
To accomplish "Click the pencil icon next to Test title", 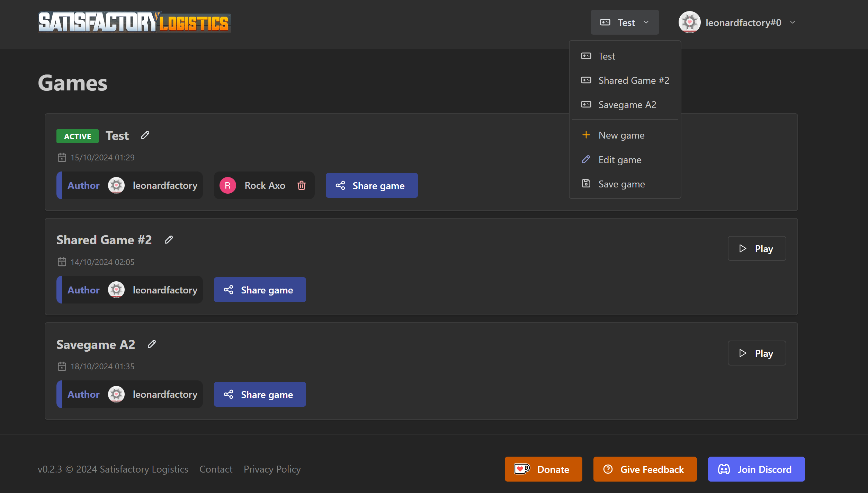I will [x=145, y=135].
